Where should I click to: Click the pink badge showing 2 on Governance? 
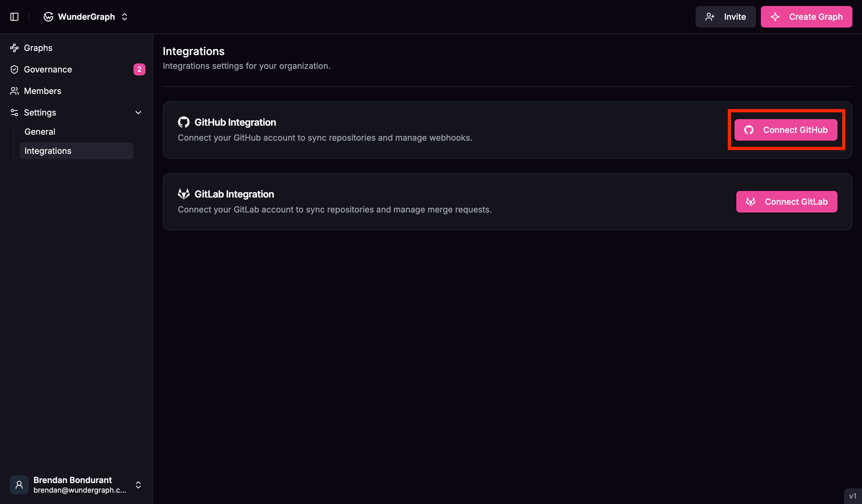point(139,69)
